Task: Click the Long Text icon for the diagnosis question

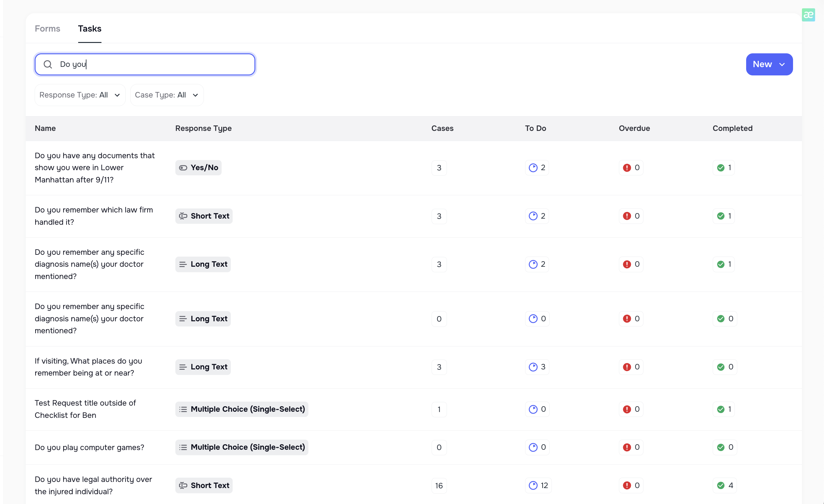Action: click(x=183, y=264)
